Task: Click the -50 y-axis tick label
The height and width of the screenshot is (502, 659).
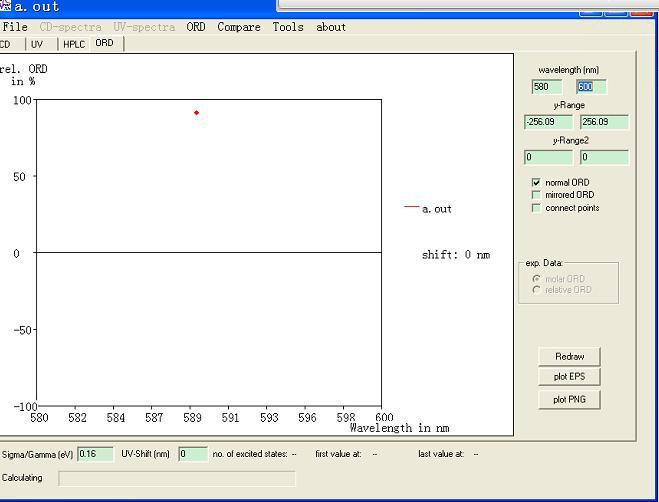Action: 22,330
